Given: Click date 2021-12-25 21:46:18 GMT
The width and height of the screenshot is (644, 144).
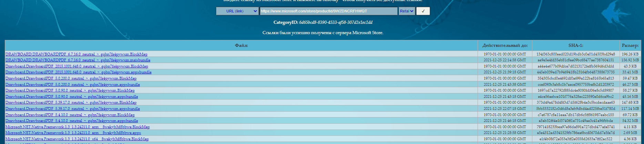Looking at the screenshot, I should 505,121.
